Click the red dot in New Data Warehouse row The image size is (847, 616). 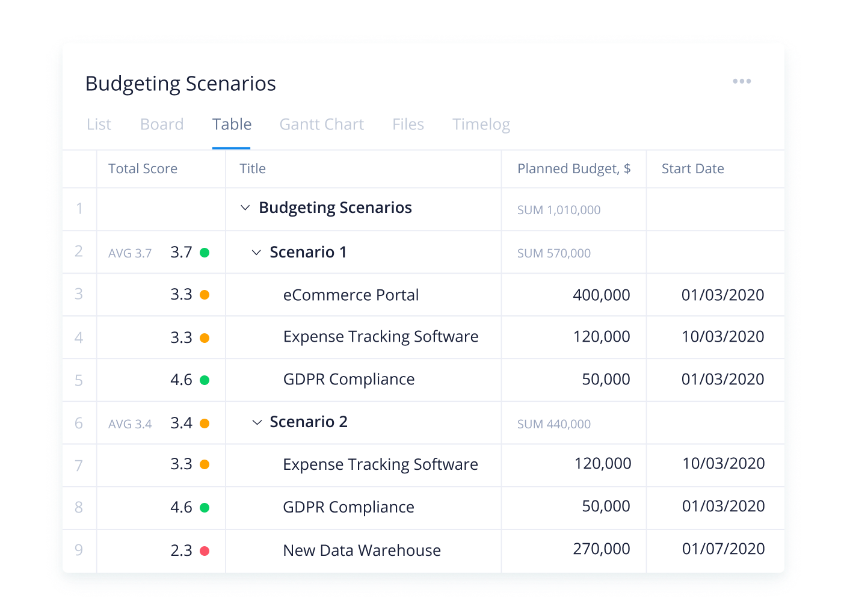205,551
